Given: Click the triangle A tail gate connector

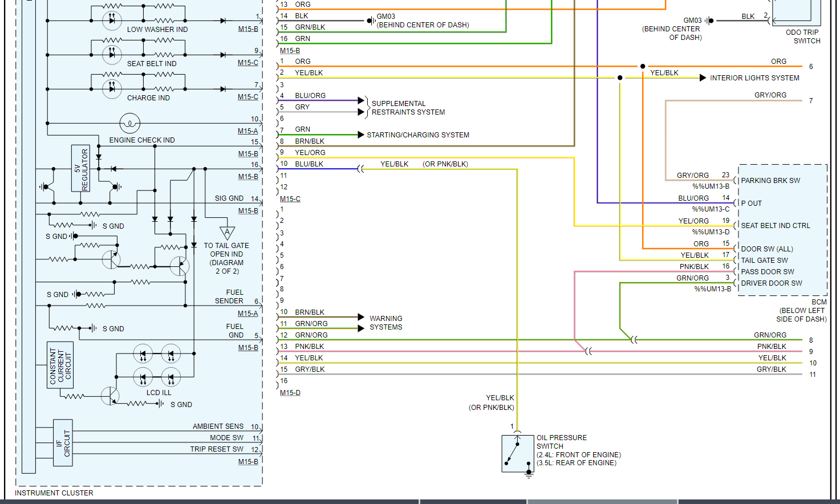Looking at the screenshot, I should coord(228,233).
